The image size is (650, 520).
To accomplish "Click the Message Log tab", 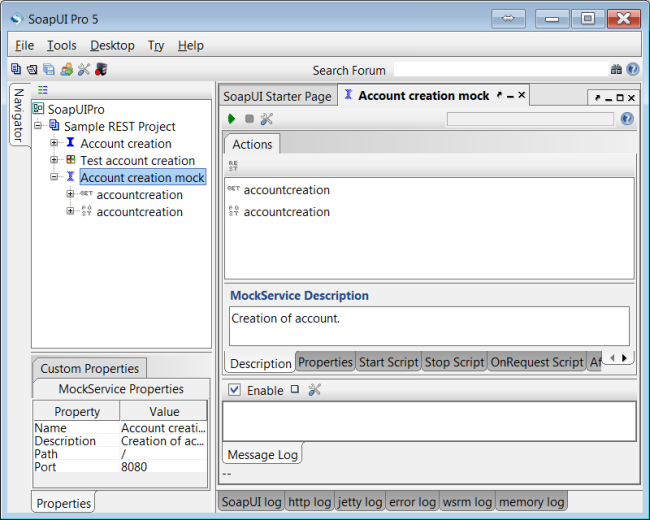I will tap(262, 454).
